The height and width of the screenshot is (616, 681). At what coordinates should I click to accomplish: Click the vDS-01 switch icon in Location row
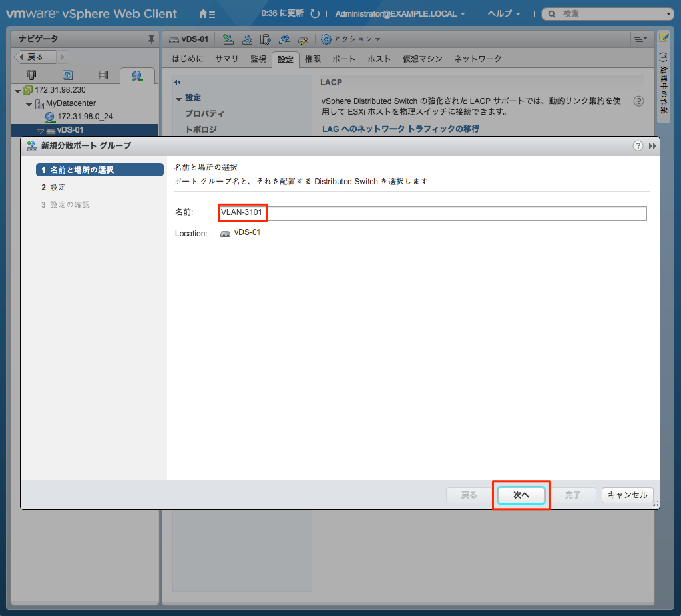point(225,234)
